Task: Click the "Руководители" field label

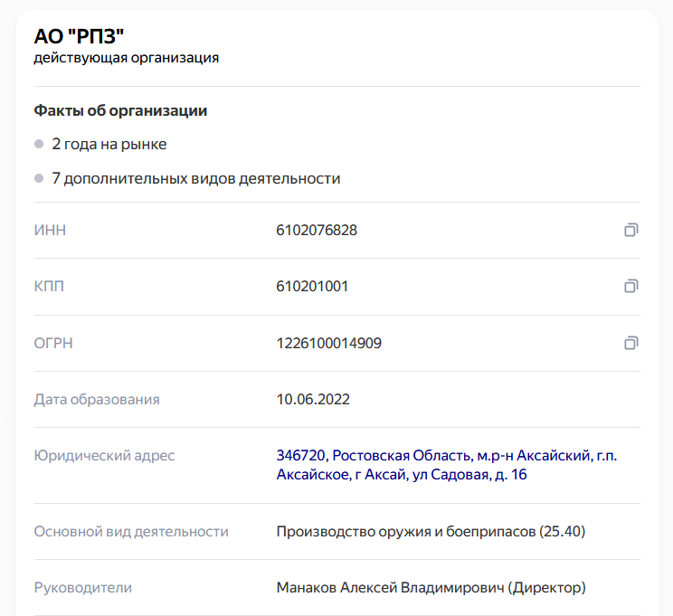Action: coord(83,588)
